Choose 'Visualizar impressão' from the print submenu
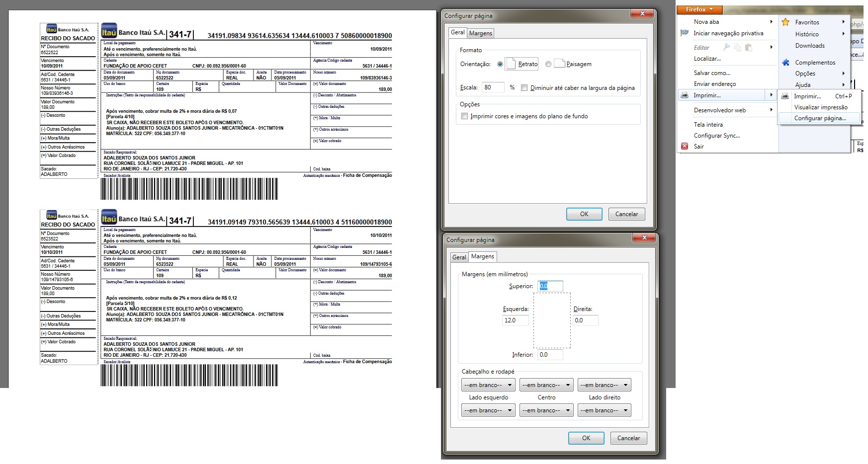The image size is (868, 464). [x=820, y=107]
